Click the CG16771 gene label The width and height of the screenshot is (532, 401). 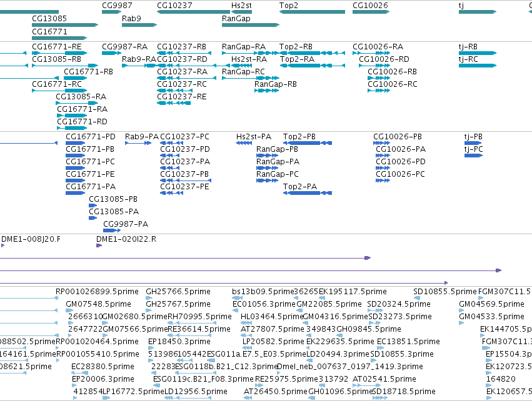click(x=49, y=31)
